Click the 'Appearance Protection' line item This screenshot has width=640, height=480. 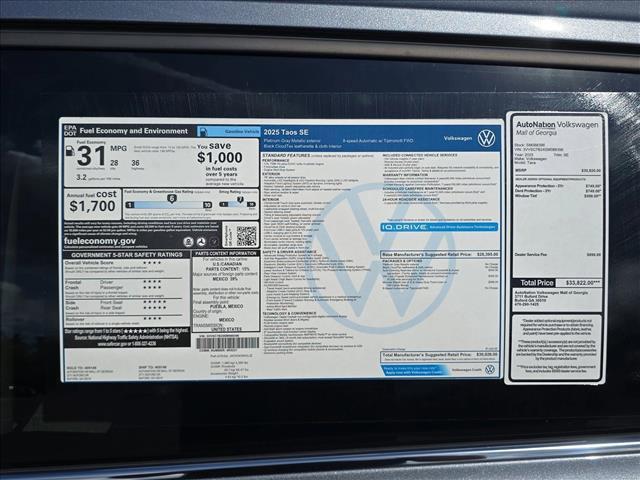coord(558,186)
